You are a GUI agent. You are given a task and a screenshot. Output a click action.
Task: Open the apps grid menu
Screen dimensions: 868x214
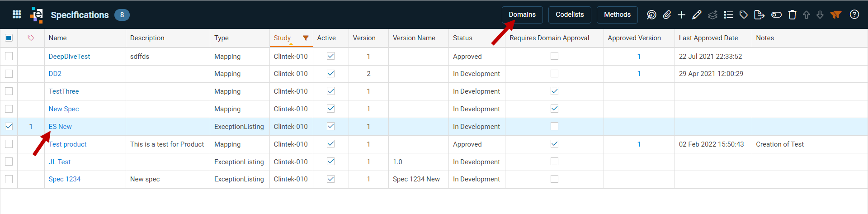(x=17, y=14)
